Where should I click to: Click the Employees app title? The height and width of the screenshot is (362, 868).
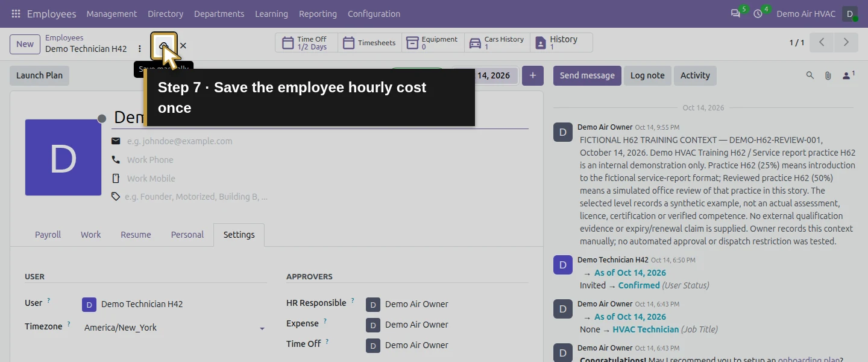click(51, 14)
